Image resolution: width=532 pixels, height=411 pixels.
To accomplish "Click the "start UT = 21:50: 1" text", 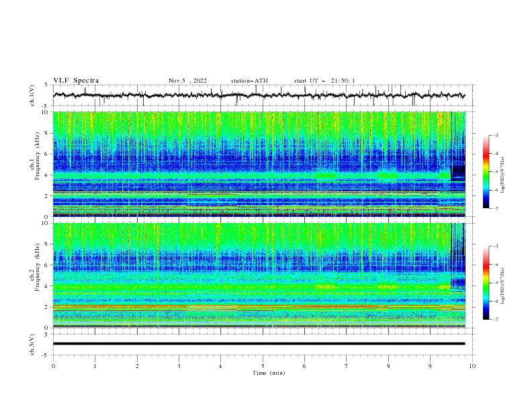I will tap(324, 81).
